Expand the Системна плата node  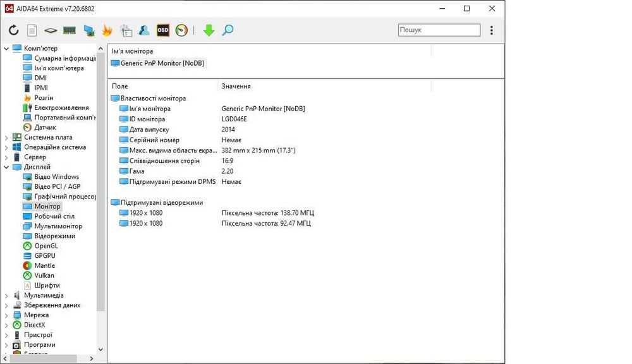6,138
